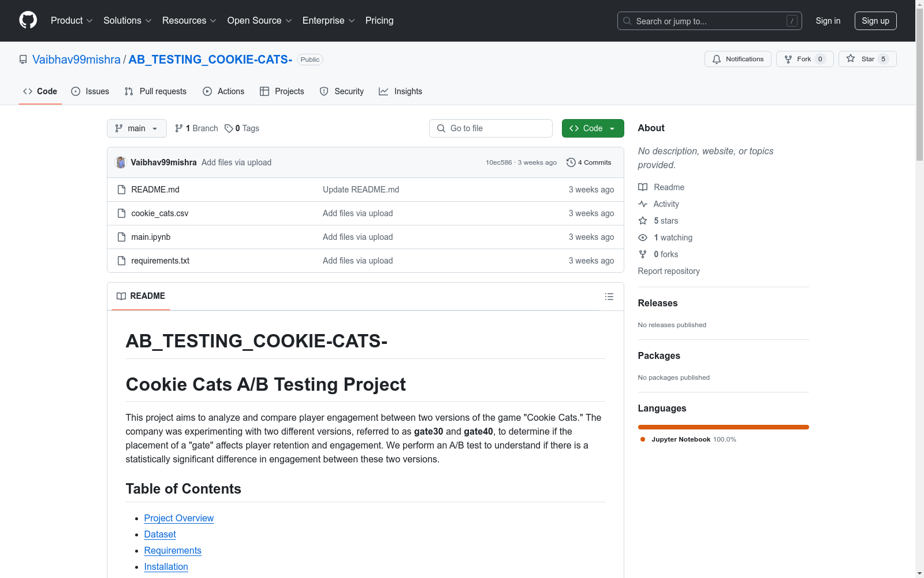Open the main branch selector dropdown
The width and height of the screenshot is (924, 578).
tap(137, 128)
